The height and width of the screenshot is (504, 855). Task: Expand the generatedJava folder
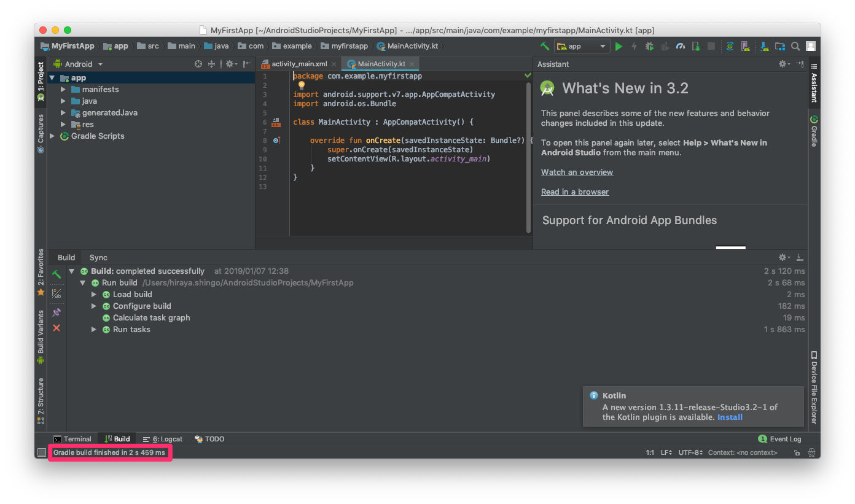63,113
